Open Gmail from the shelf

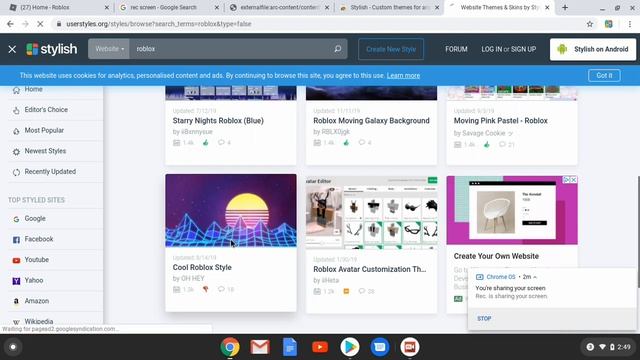coord(260,347)
